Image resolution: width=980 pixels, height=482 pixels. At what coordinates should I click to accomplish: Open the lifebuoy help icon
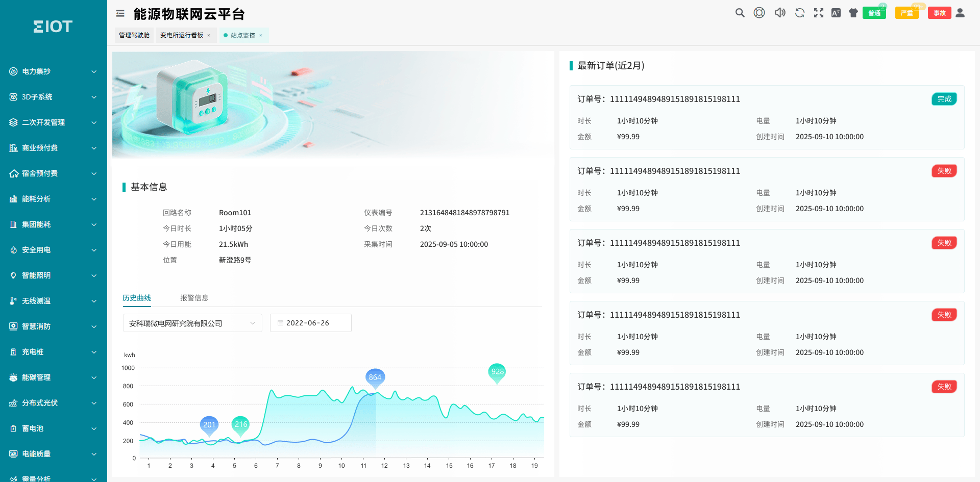[759, 13]
